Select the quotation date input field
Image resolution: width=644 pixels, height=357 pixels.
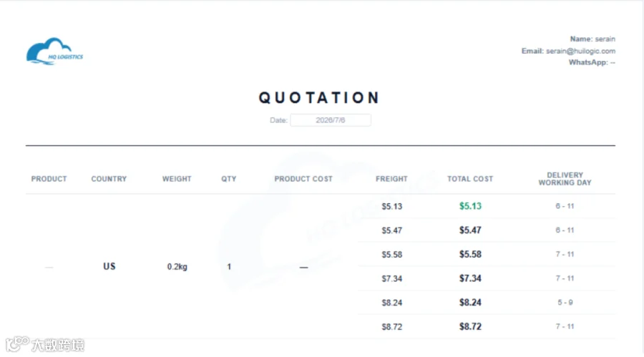tap(331, 120)
